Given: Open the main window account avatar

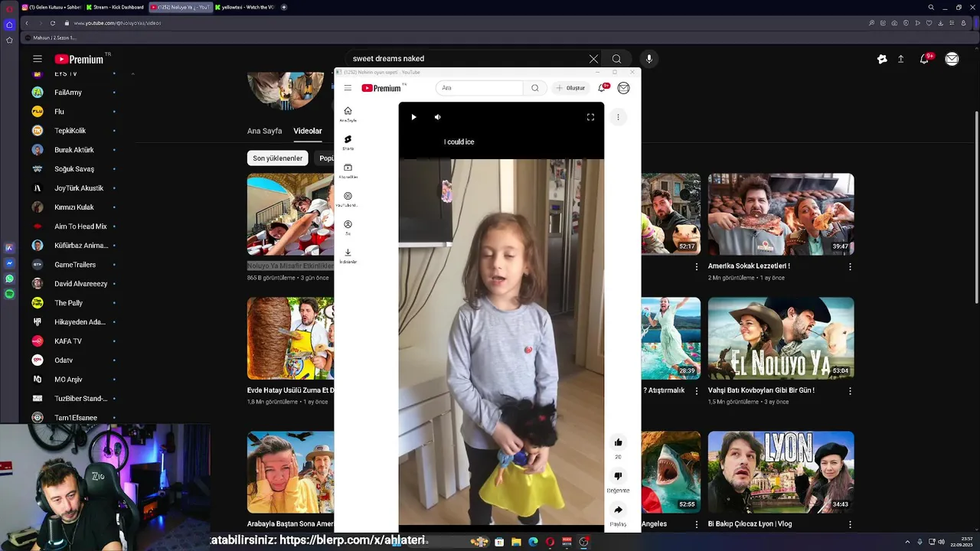Looking at the screenshot, I should [x=952, y=59].
